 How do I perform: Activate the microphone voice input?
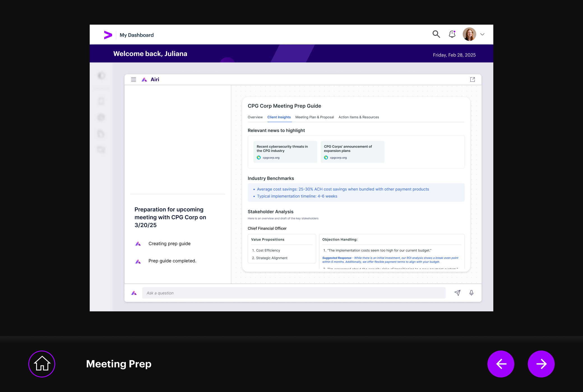(x=471, y=293)
